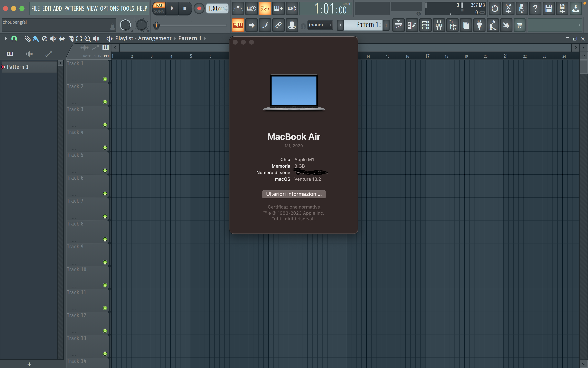Adjust the master volume knob
The image size is (588, 368).
(125, 25)
